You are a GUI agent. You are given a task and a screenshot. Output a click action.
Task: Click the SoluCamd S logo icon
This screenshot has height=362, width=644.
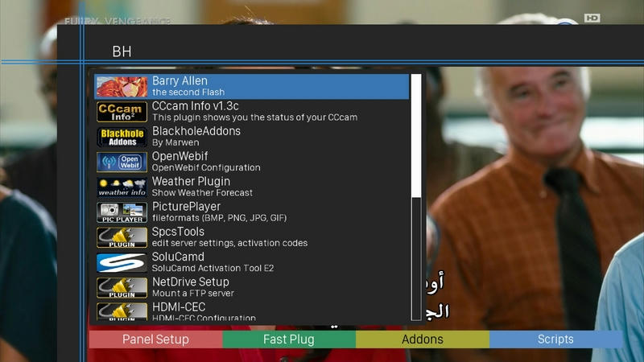122,263
